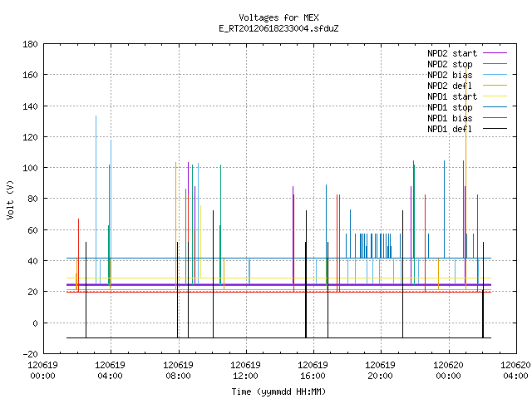Click the 100 y-axis tick label
This screenshot has height=399, width=532.
tap(30, 168)
